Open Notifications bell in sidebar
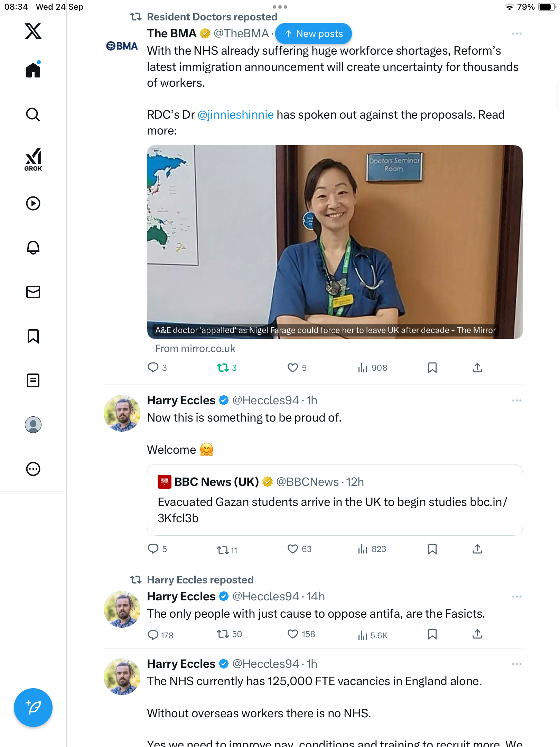This screenshot has width=560, height=747. click(x=33, y=247)
